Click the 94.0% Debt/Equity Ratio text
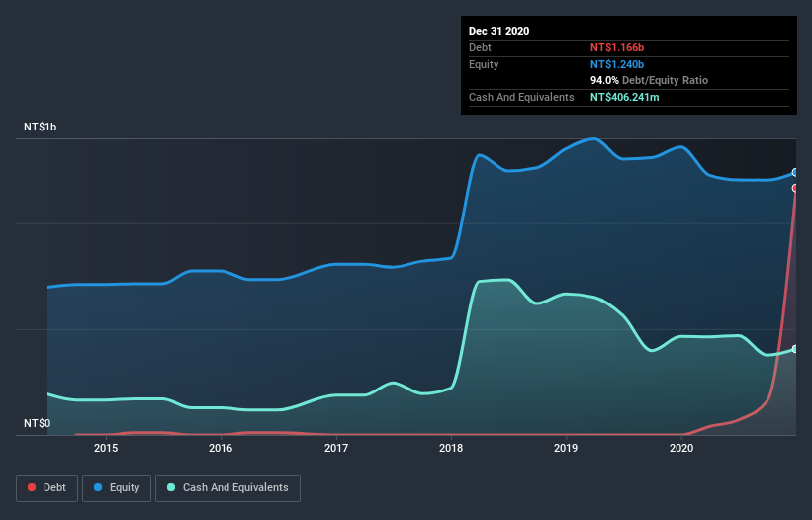The height and width of the screenshot is (520, 812). point(649,80)
